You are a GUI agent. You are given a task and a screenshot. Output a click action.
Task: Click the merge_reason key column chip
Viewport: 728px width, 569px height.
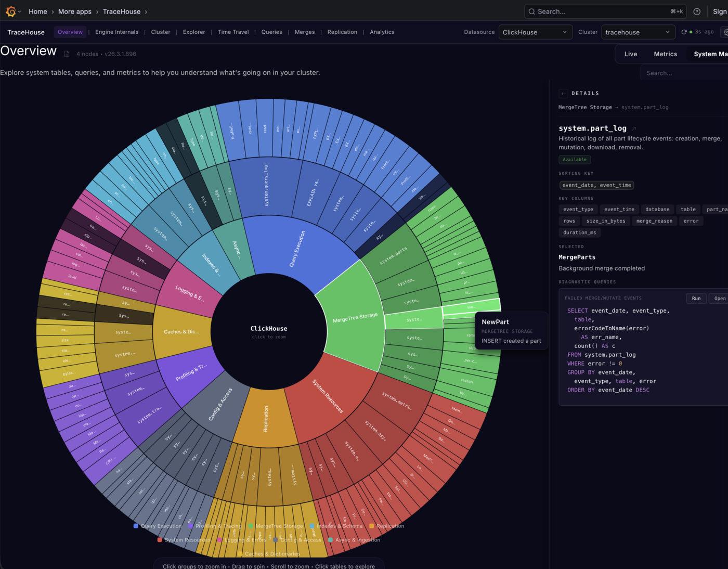654,221
